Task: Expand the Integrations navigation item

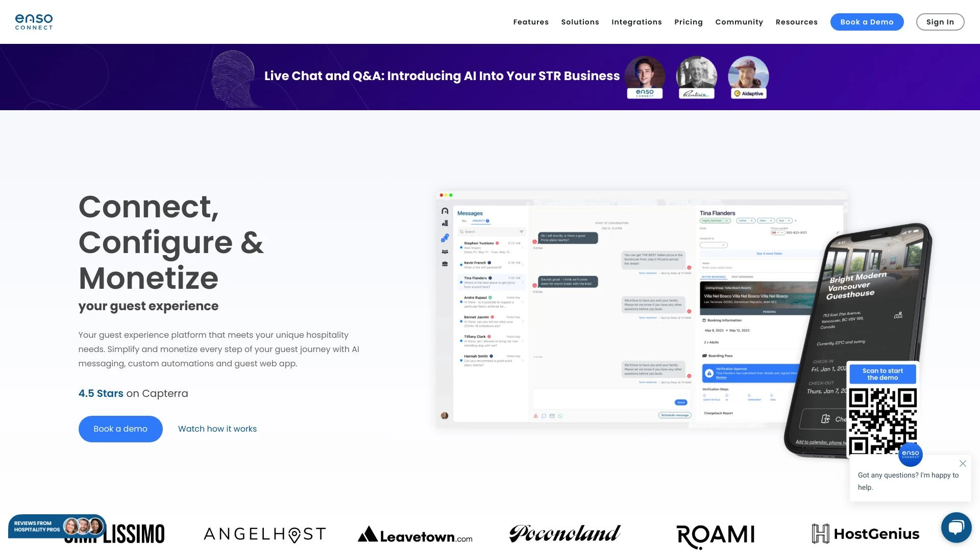Action: (636, 21)
